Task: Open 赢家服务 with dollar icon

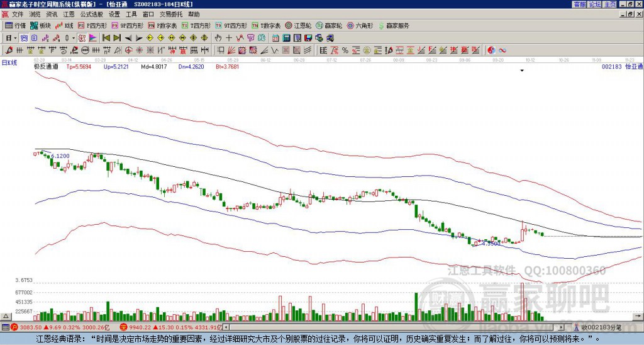Action: click(x=394, y=25)
